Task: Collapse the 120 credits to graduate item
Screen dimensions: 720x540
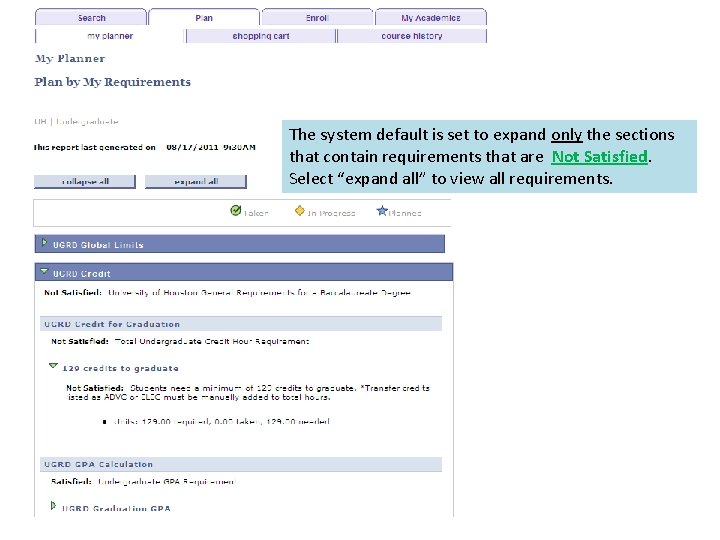Action: [53, 366]
